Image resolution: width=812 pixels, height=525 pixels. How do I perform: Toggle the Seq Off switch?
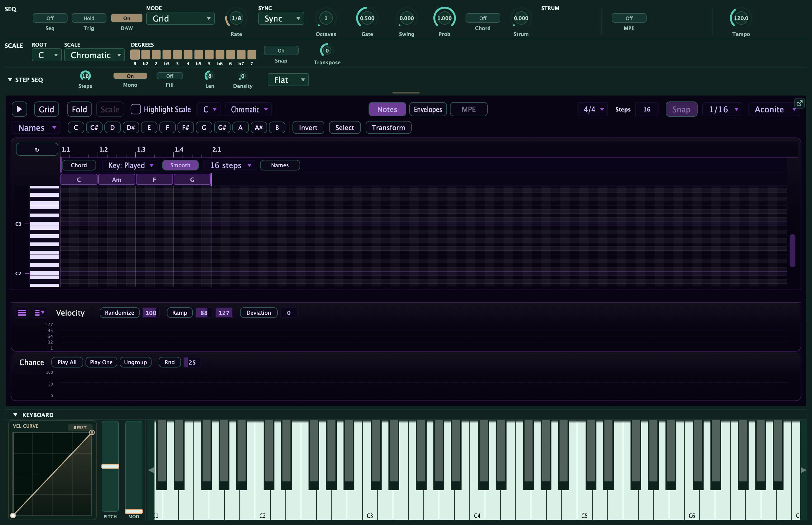[50, 18]
